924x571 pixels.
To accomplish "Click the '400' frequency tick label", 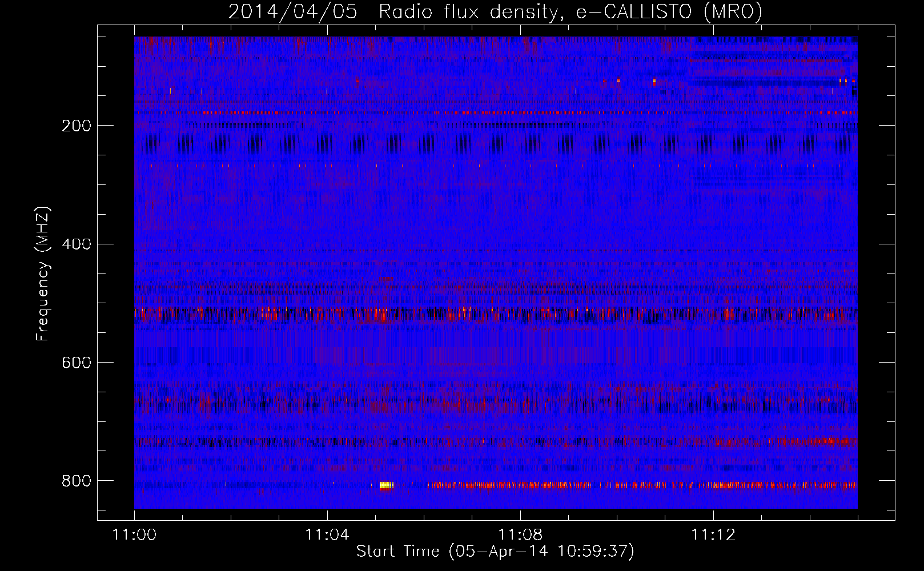I will click(x=77, y=244).
